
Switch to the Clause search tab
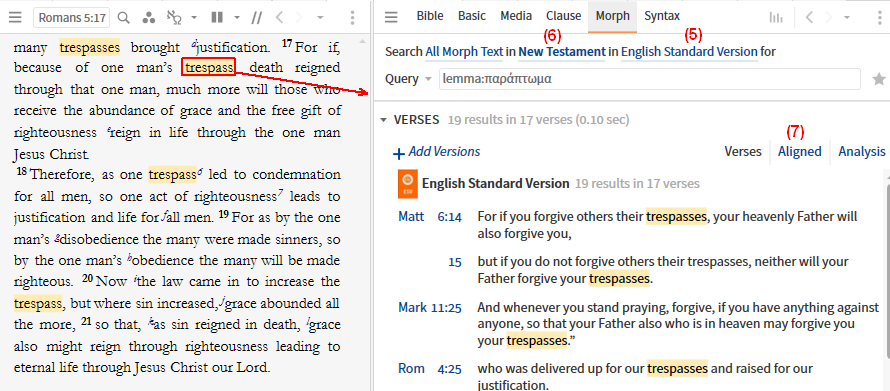[564, 16]
